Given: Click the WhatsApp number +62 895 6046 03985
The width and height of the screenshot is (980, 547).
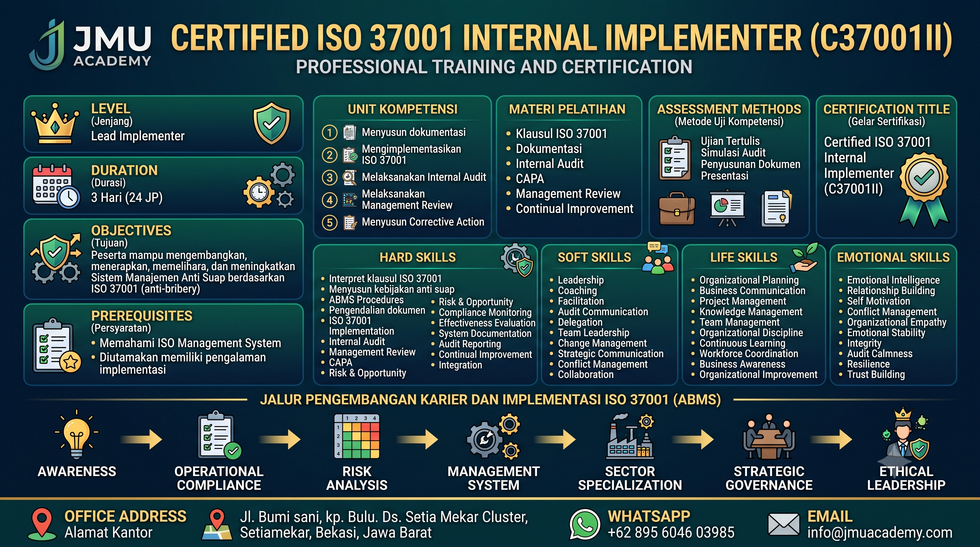Looking at the screenshot, I should (671, 532).
